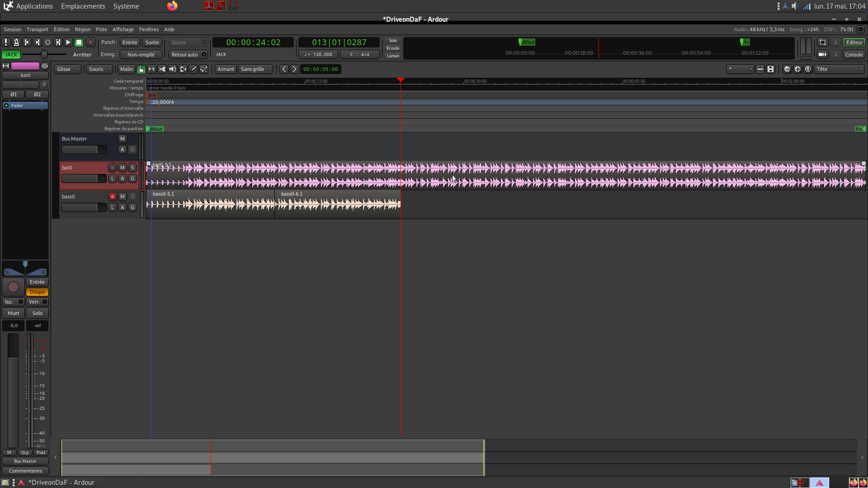Disarm record on bass0 track
Image resolution: width=868 pixels, height=488 pixels.
coord(113,197)
